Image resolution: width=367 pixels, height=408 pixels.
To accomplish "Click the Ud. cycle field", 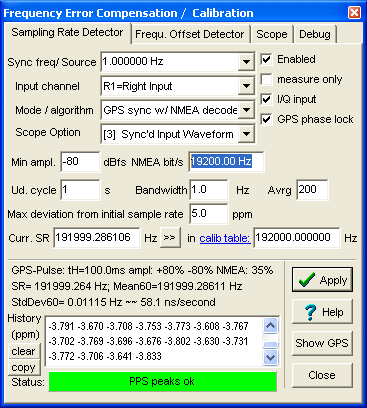I will click(80, 190).
